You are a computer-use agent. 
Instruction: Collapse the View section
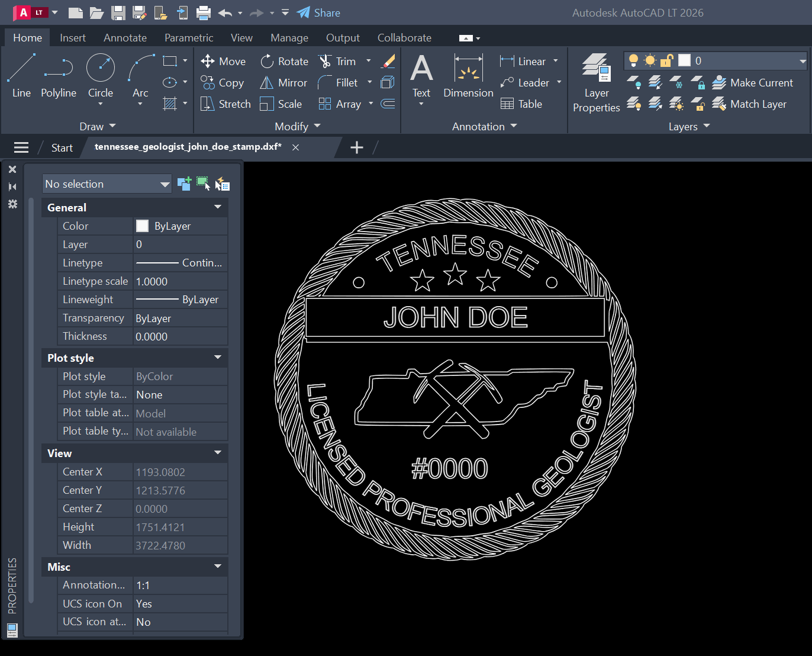click(218, 453)
